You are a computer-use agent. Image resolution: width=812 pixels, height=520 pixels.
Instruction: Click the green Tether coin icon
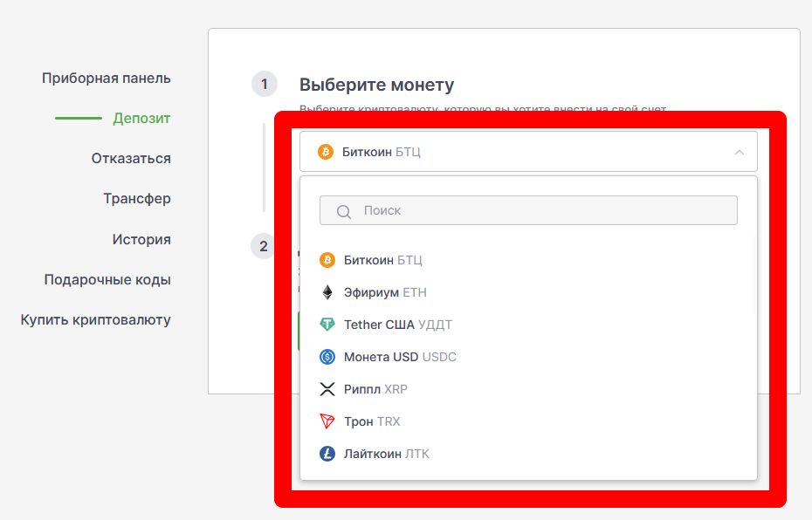pyautogui.click(x=327, y=325)
